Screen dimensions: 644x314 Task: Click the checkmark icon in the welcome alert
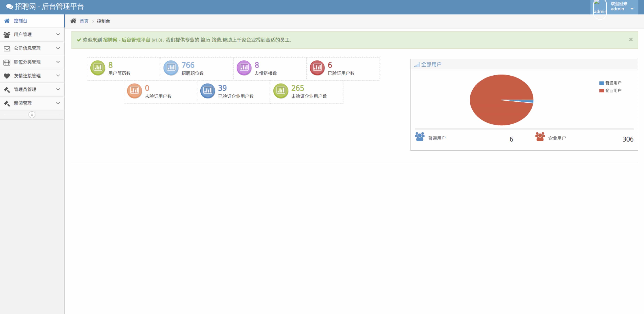pyautogui.click(x=79, y=40)
